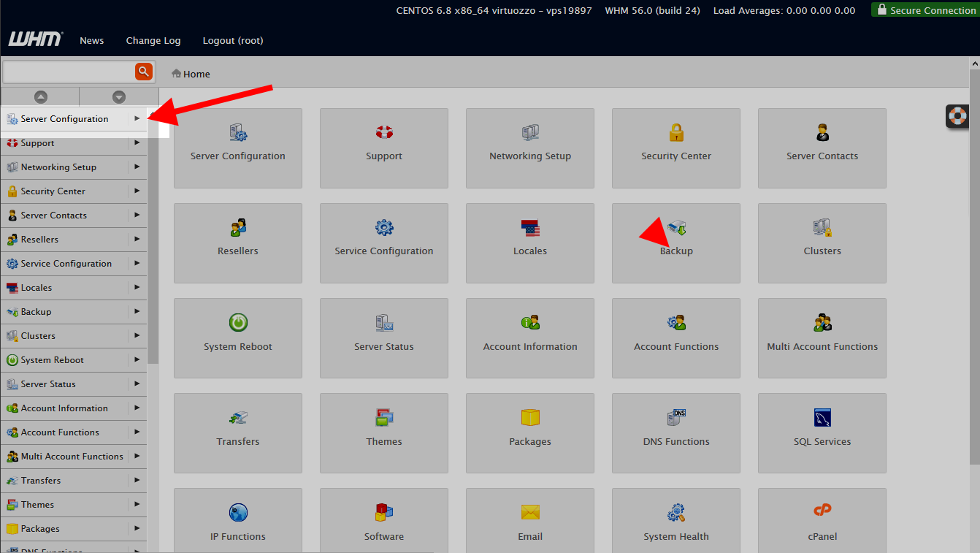Click the DNS Functions icon tile

tap(676, 418)
